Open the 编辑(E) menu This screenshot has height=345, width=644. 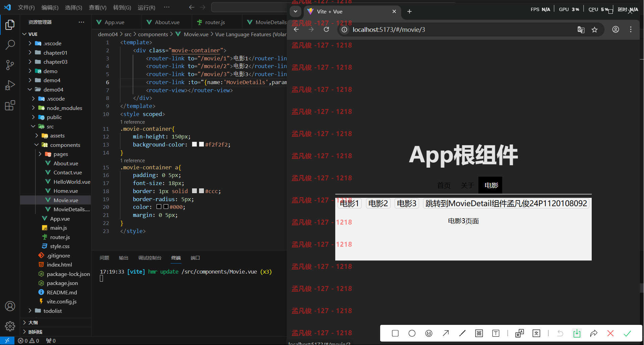click(x=50, y=7)
